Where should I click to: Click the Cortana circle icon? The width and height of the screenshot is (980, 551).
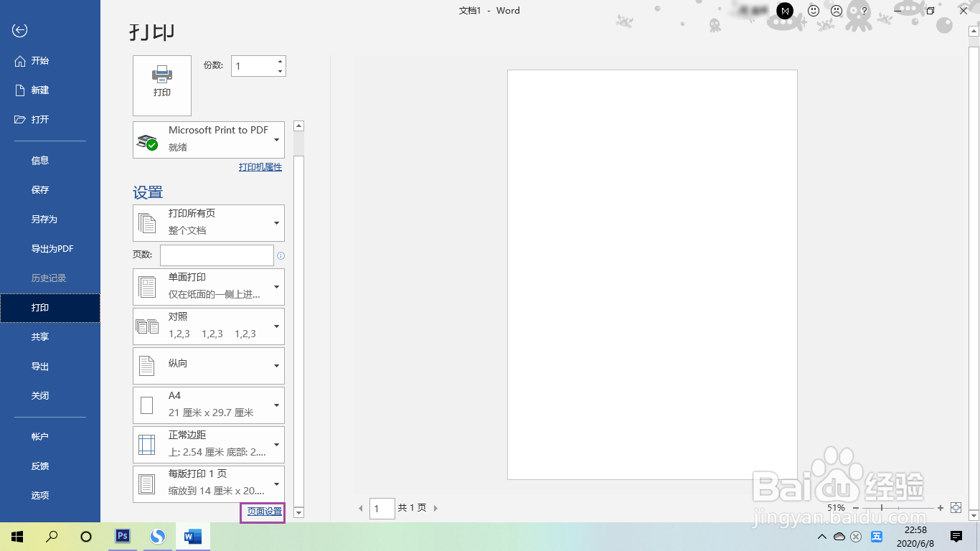point(86,537)
